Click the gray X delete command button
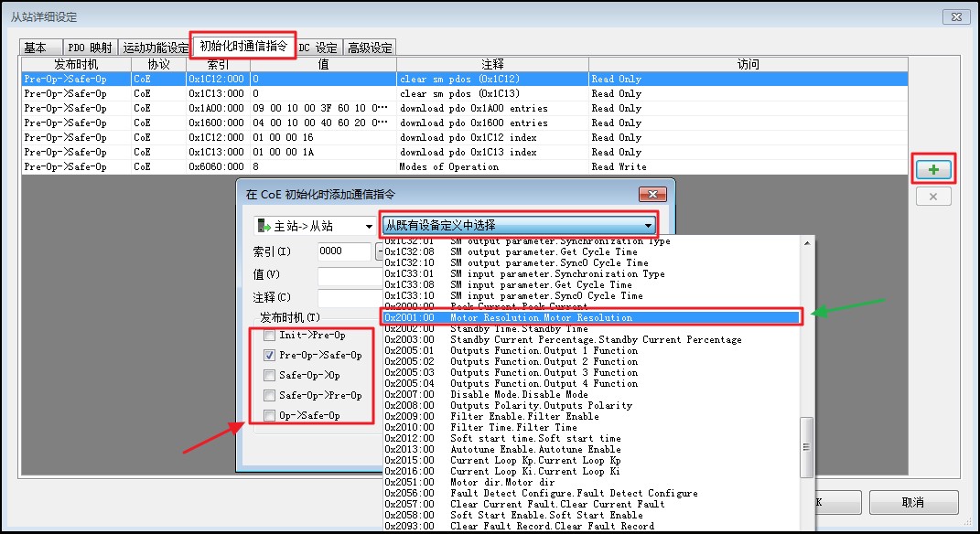The height and width of the screenshot is (534, 980). coord(933,197)
